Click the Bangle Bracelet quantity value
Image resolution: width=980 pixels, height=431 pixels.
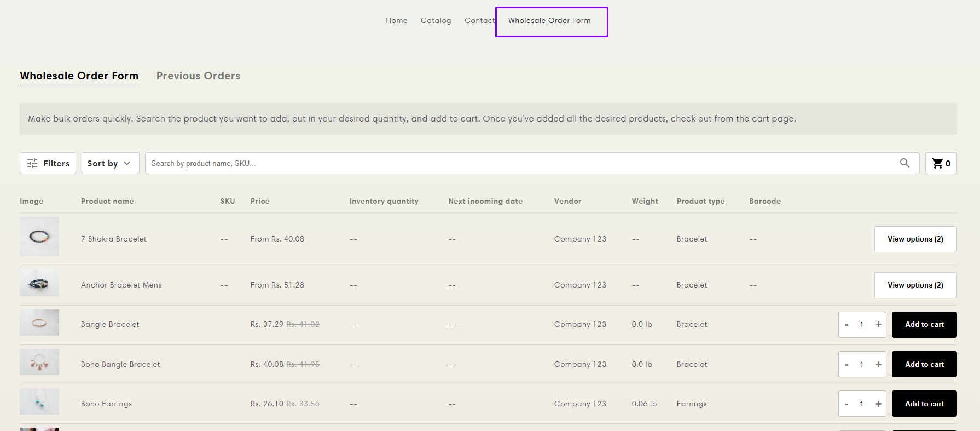tap(862, 325)
